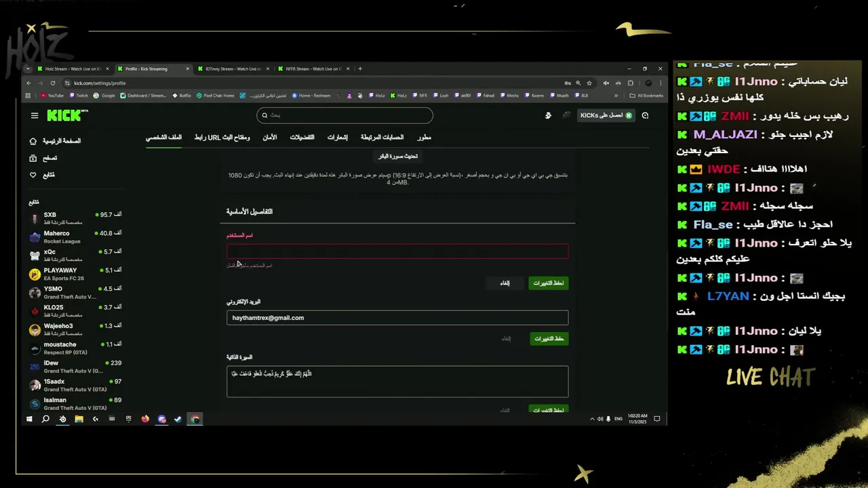
Task: Select the الملف الشخصي settings tab
Action: click(x=163, y=138)
